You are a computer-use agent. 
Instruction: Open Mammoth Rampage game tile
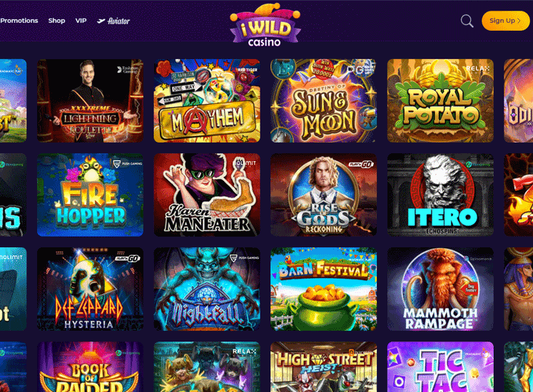(x=440, y=289)
